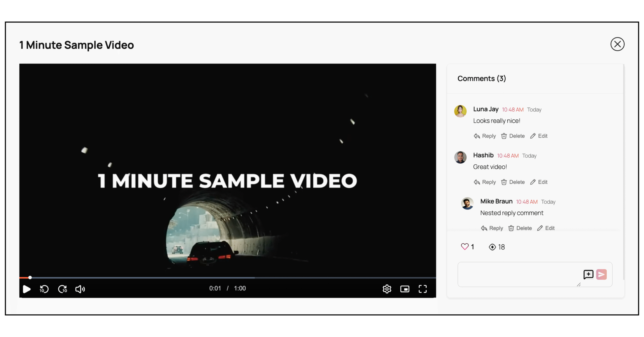
Task: Skip forward 10 seconds
Action: [62, 289]
